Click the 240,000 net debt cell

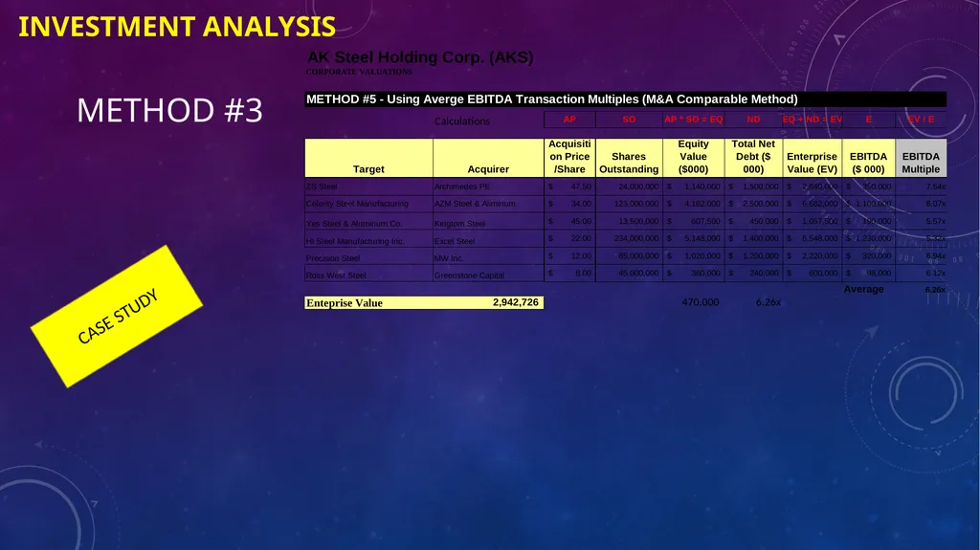[x=753, y=274]
